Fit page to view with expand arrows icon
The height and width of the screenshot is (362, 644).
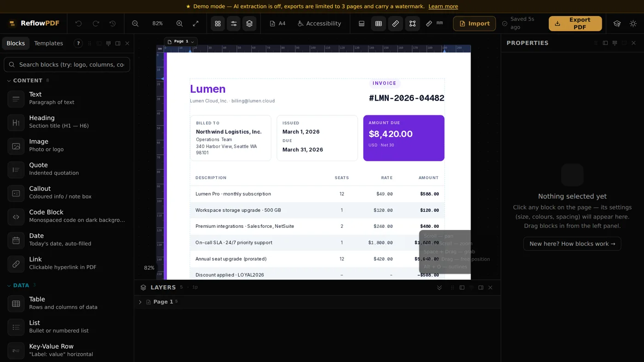coord(195,23)
